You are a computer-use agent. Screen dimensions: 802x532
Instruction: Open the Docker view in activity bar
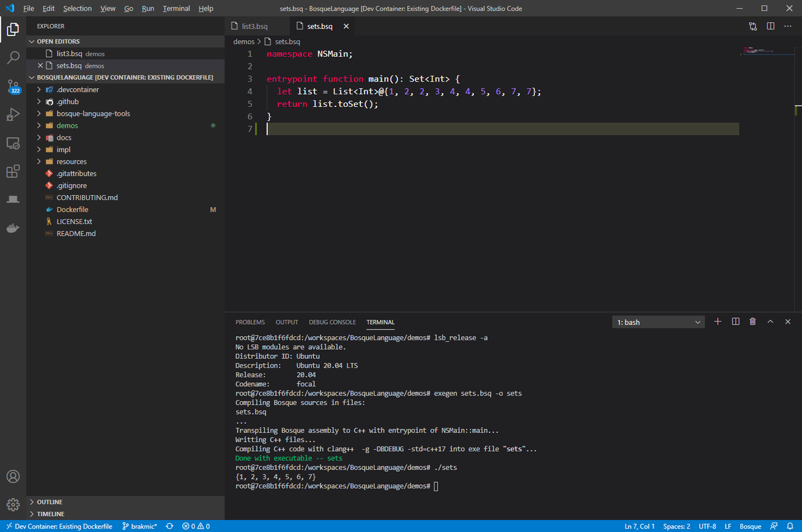(13, 229)
